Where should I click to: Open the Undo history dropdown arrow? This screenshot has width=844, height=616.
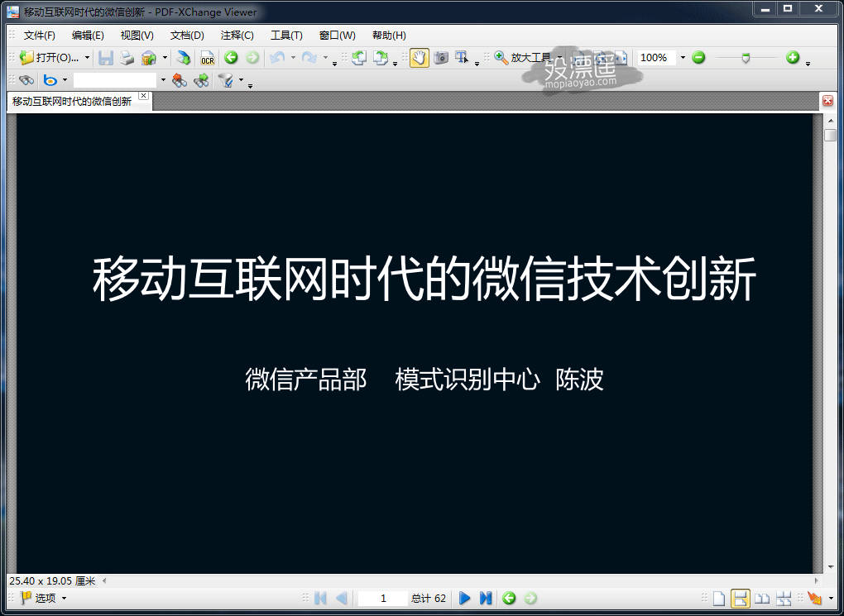click(x=293, y=58)
